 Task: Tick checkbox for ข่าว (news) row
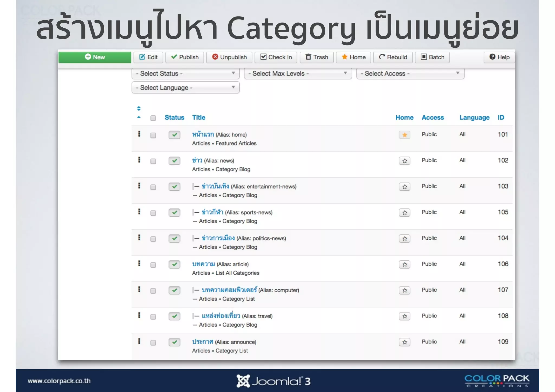(153, 161)
